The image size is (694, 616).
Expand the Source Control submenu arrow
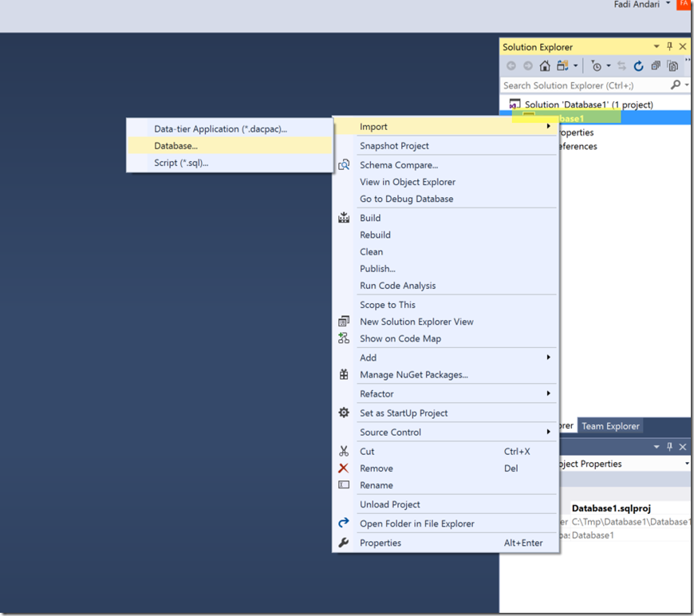548,432
